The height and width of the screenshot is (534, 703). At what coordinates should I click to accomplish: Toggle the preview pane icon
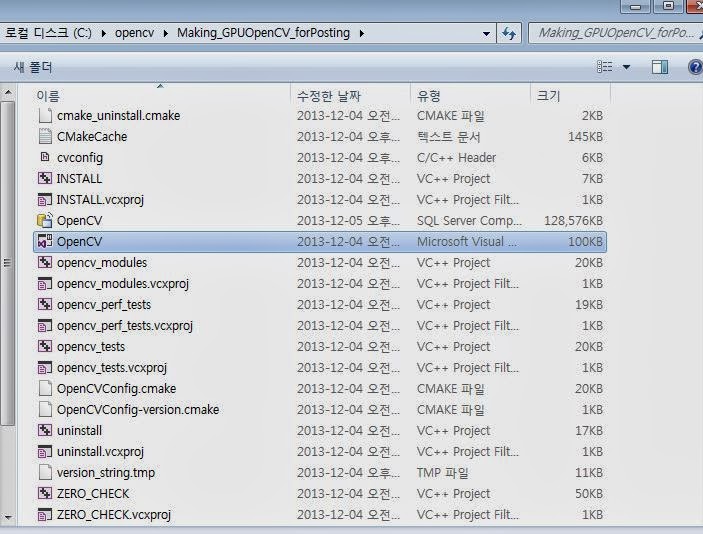coord(660,67)
